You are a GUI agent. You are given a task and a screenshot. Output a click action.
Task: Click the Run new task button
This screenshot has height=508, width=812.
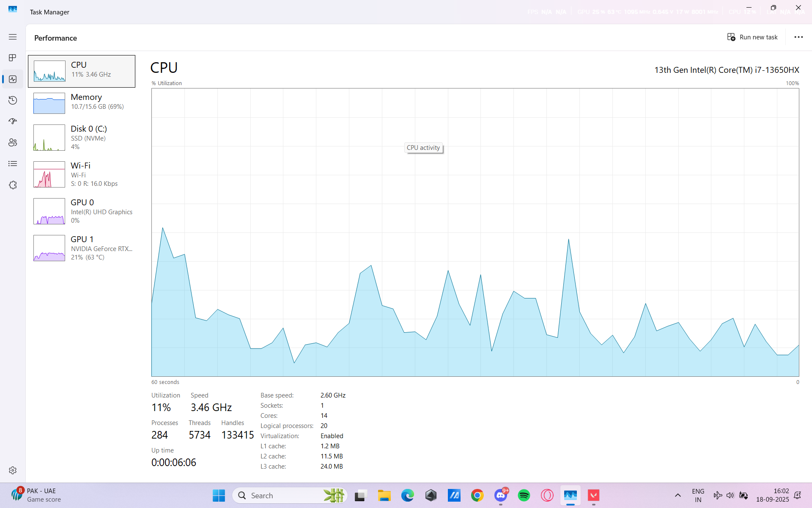[x=752, y=37]
